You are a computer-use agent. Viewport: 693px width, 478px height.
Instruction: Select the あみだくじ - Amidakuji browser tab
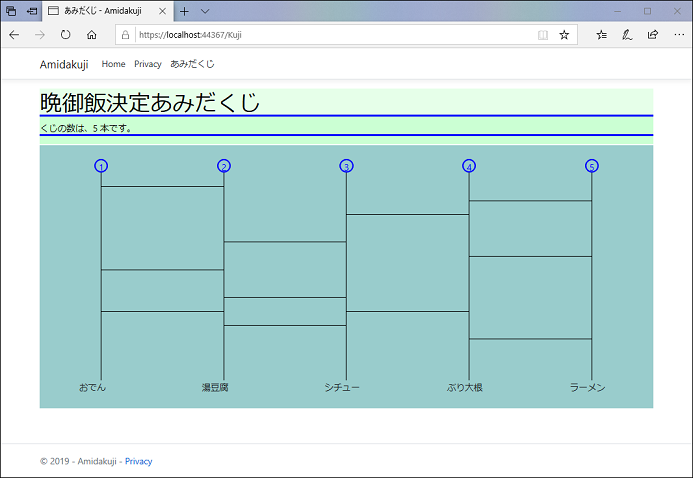(x=107, y=11)
